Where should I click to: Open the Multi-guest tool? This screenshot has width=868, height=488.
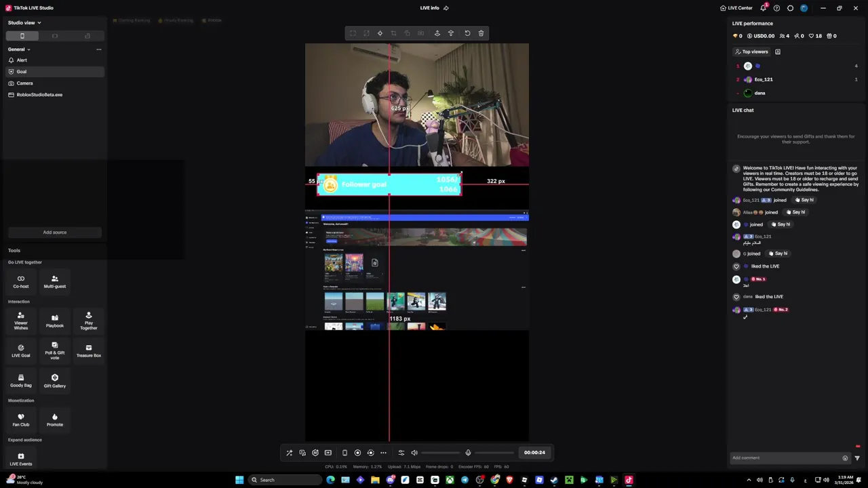(55, 281)
